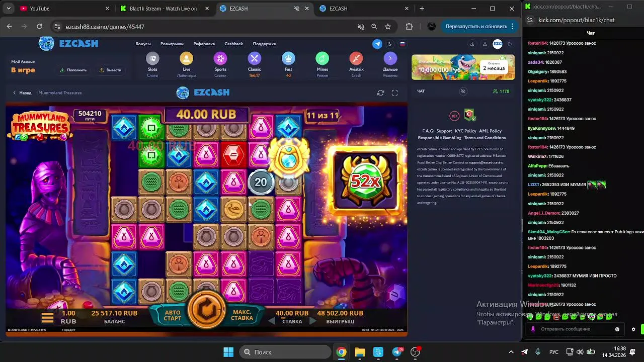Click the browser back arrow

pos(9,26)
